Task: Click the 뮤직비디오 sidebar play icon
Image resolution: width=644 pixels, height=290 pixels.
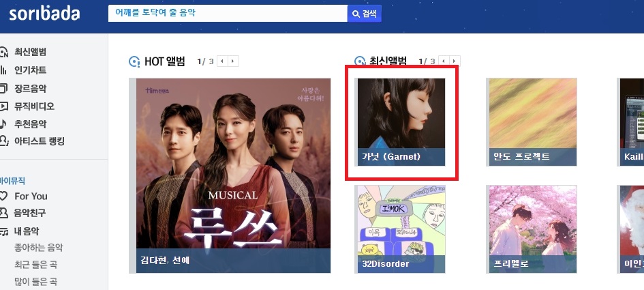Action: [3, 106]
